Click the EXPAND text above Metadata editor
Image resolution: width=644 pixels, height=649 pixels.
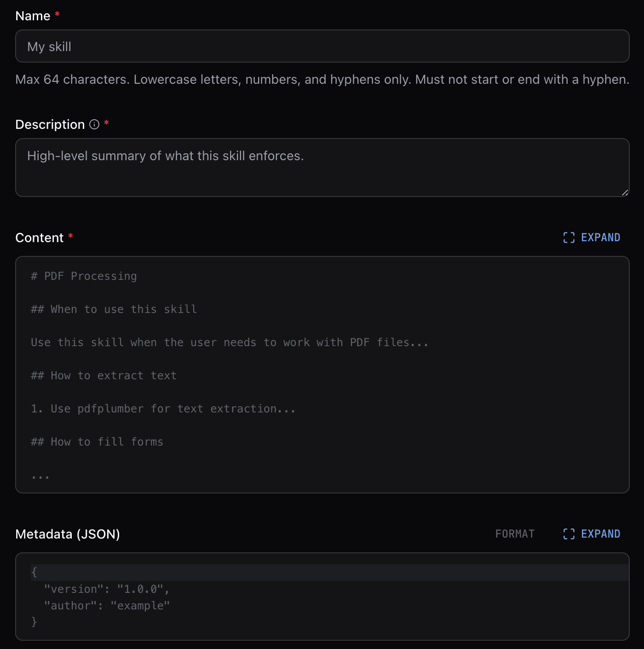tap(600, 534)
